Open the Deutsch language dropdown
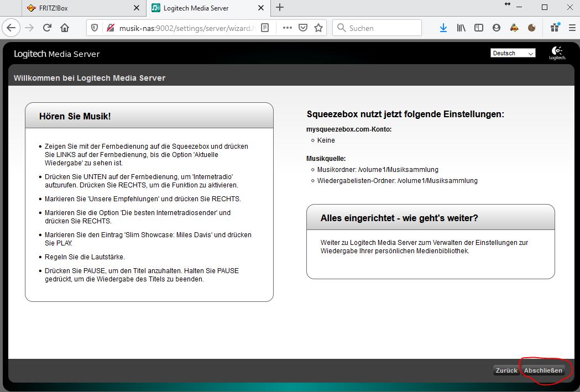 point(513,53)
